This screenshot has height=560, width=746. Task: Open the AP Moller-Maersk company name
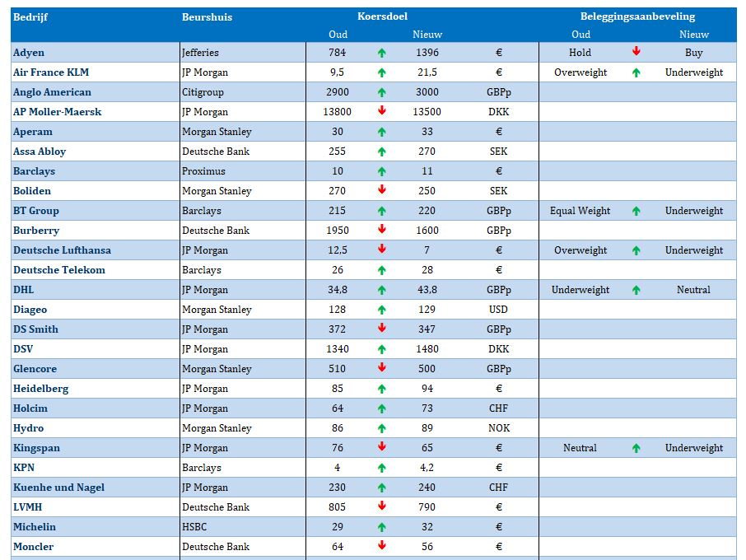pyautogui.click(x=57, y=112)
